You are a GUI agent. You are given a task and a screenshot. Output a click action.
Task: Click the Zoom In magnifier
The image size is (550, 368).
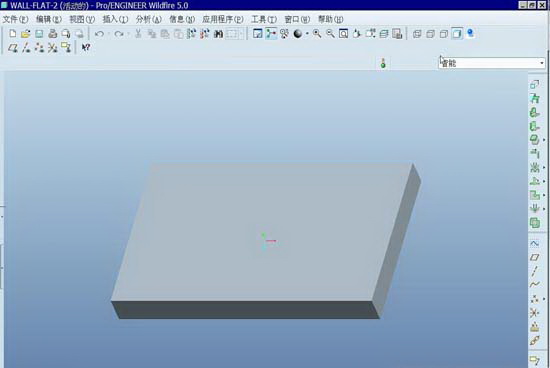pyautogui.click(x=317, y=34)
